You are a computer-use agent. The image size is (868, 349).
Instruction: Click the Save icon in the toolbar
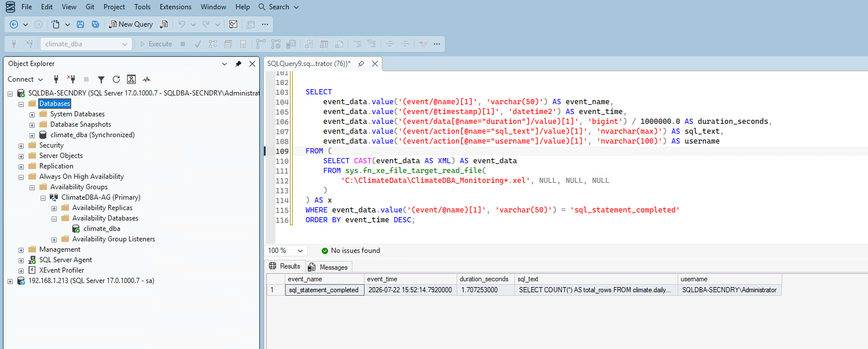[80, 24]
